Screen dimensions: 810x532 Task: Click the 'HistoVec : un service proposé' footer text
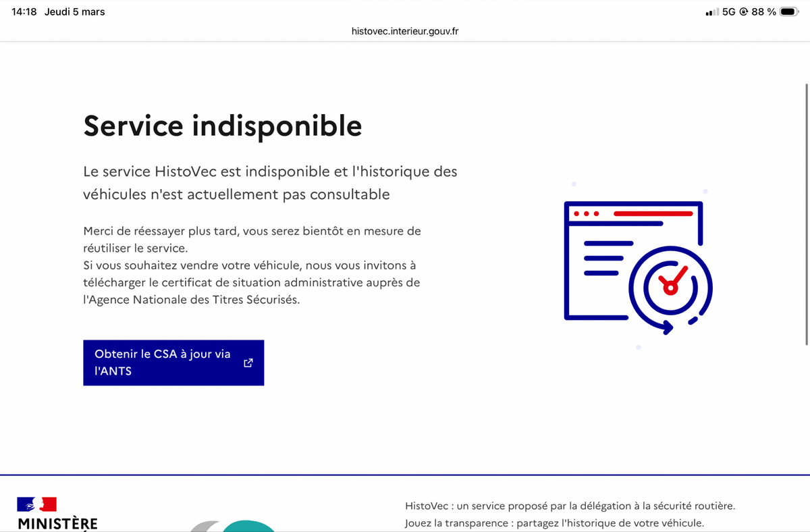[570, 506]
